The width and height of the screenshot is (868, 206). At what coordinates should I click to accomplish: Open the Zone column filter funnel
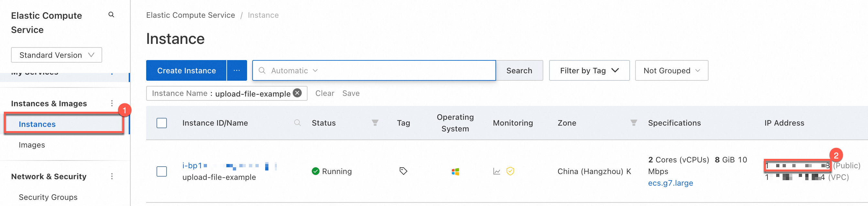click(x=634, y=123)
